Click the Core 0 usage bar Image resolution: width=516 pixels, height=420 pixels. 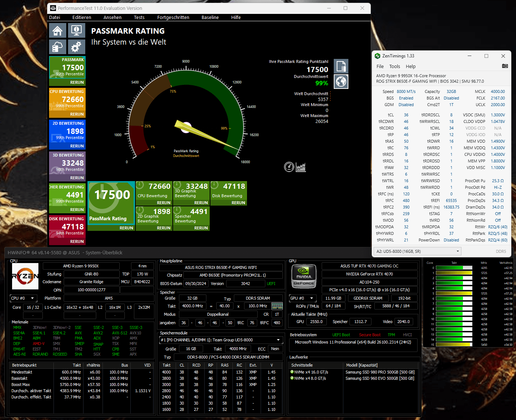point(454,268)
